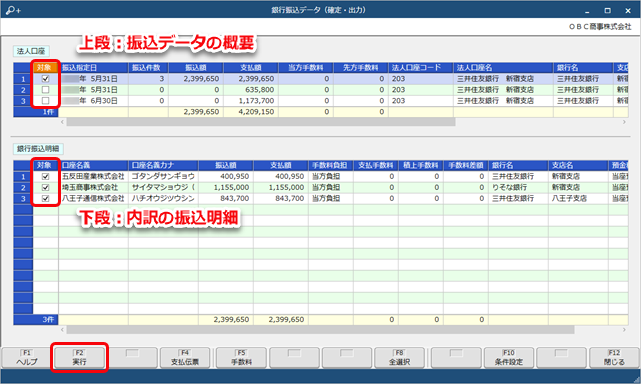Toggle checkbox for 八王子通信株式会社

click(45, 198)
